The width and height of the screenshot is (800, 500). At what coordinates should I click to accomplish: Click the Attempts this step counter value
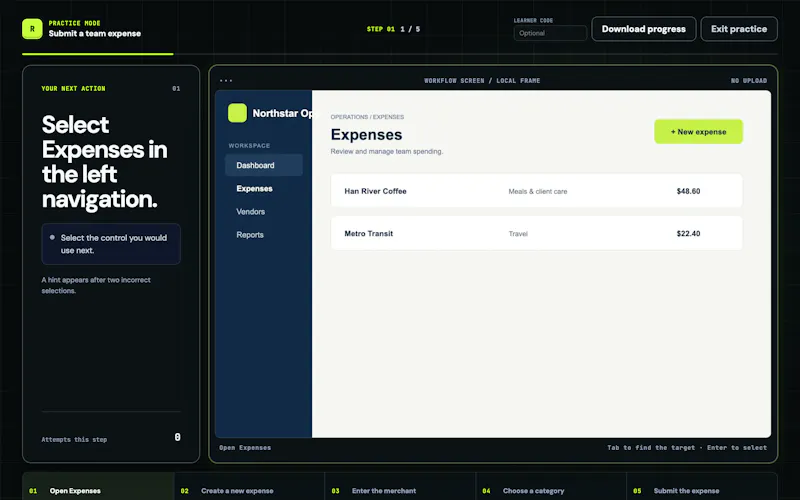click(x=178, y=437)
